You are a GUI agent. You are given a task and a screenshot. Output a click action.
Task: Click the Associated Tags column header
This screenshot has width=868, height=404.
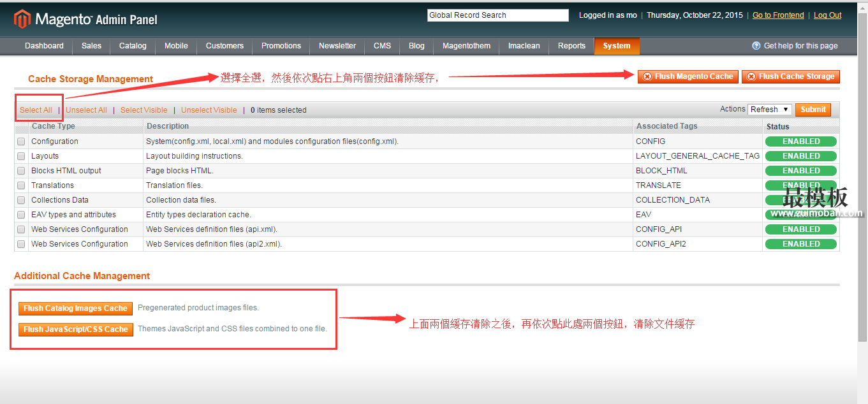(667, 126)
